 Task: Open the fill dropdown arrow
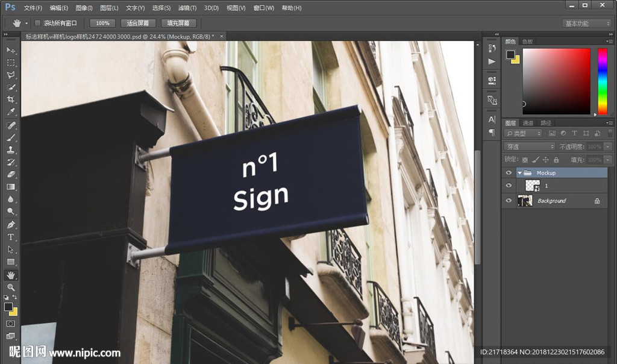click(608, 160)
